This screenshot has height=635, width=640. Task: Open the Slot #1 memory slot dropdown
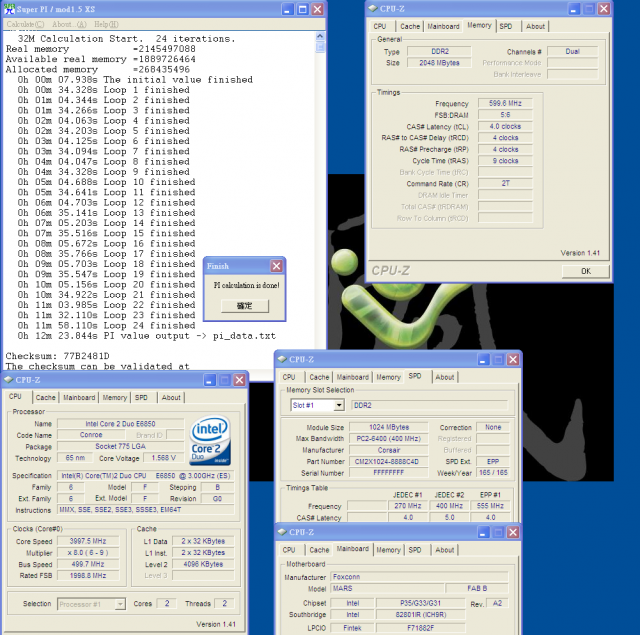point(339,405)
